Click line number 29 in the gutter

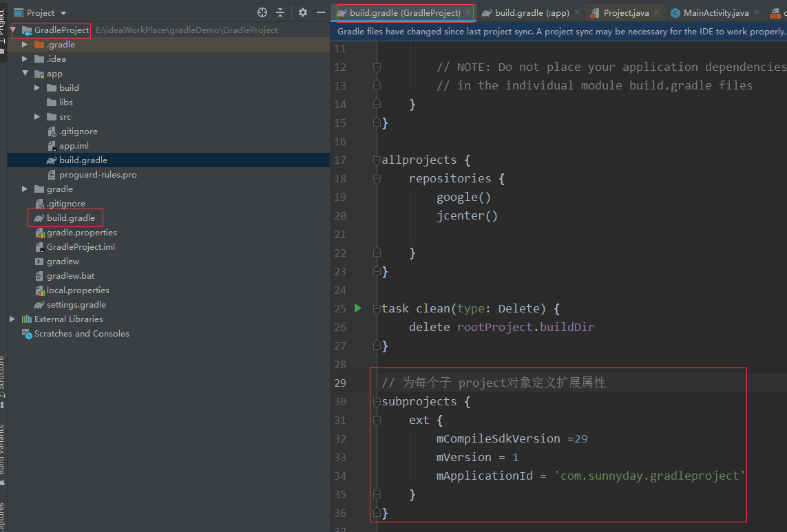click(340, 383)
